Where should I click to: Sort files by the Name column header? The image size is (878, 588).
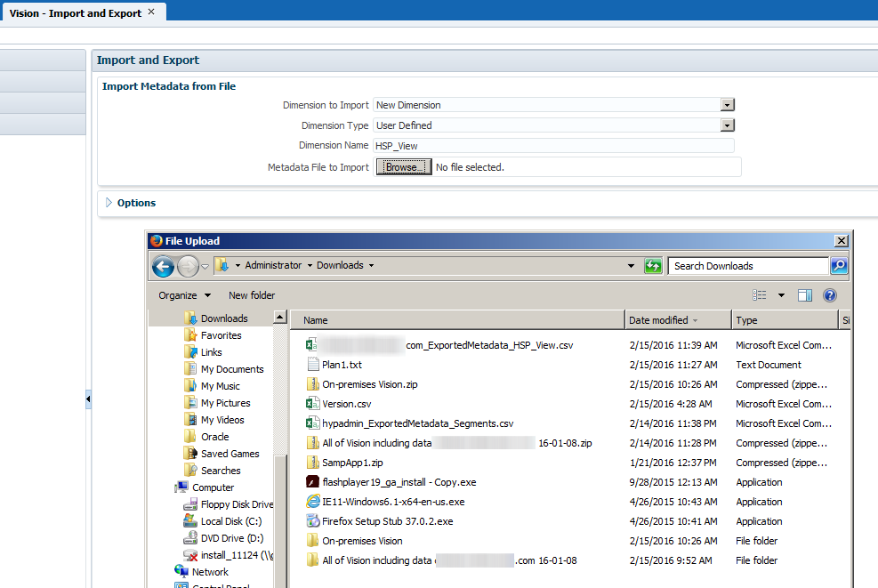457,320
